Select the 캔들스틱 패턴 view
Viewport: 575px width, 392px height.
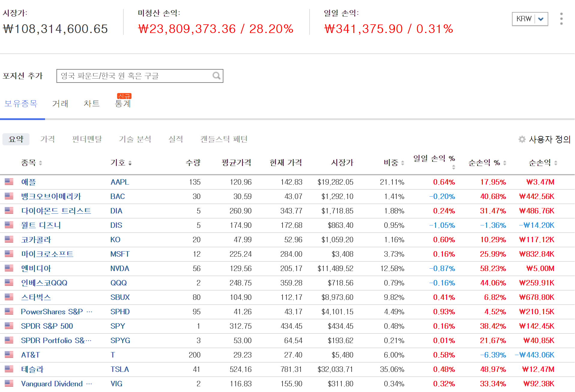click(224, 139)
